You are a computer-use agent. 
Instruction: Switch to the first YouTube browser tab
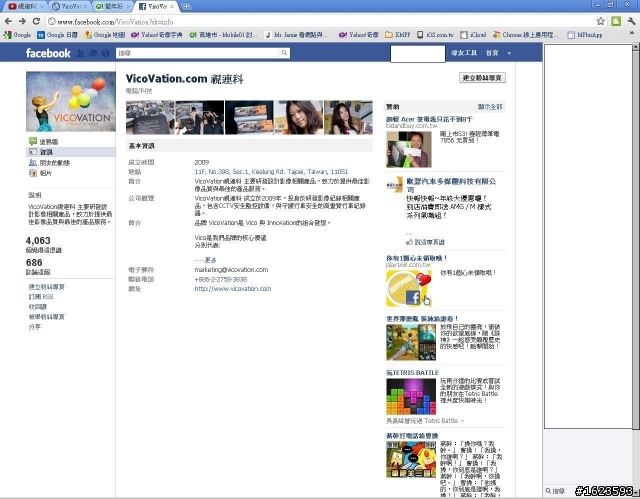(25, 7)
